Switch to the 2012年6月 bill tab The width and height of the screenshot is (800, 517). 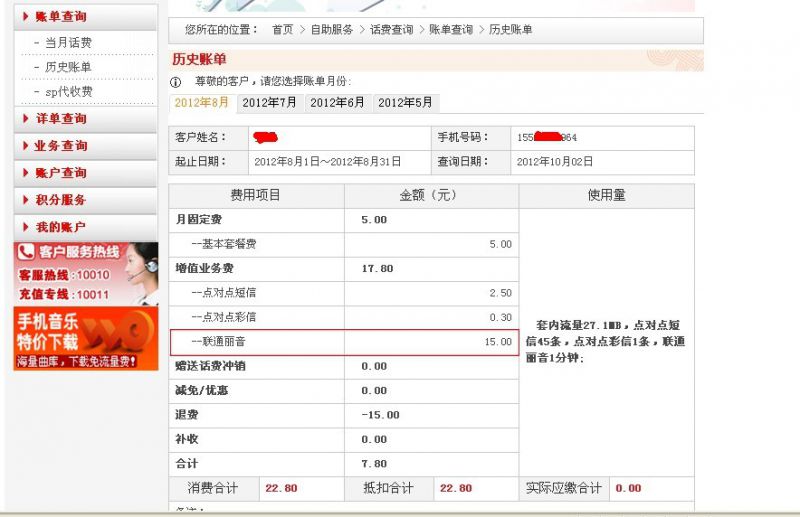[337, 103]
